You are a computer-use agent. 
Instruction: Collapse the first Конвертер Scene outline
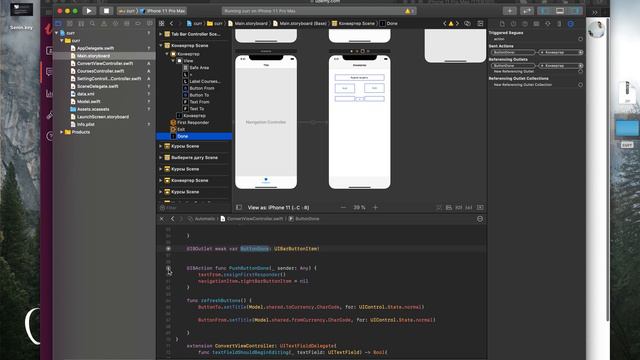161,46
